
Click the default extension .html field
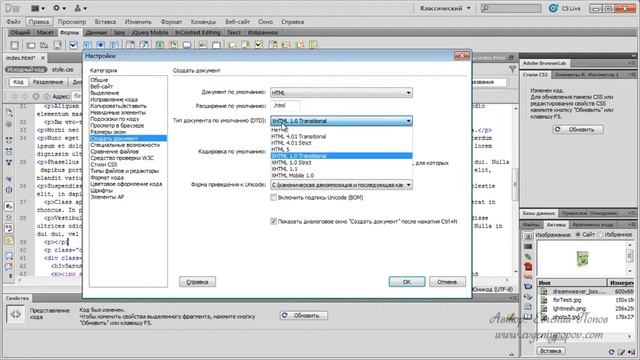point(285,106)
